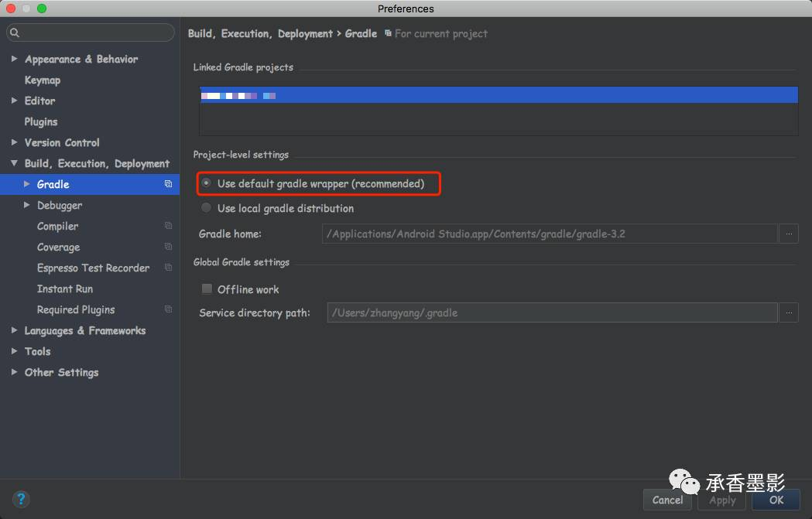Collapse the Build, Execution, Deployment section
The height and width of the screenshot is (519, 812).
(x=13, y=163)
